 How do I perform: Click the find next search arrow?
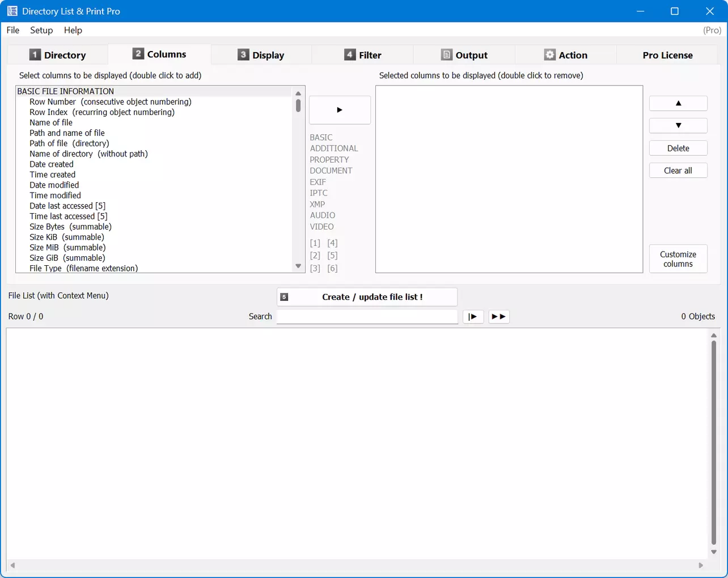473,317
